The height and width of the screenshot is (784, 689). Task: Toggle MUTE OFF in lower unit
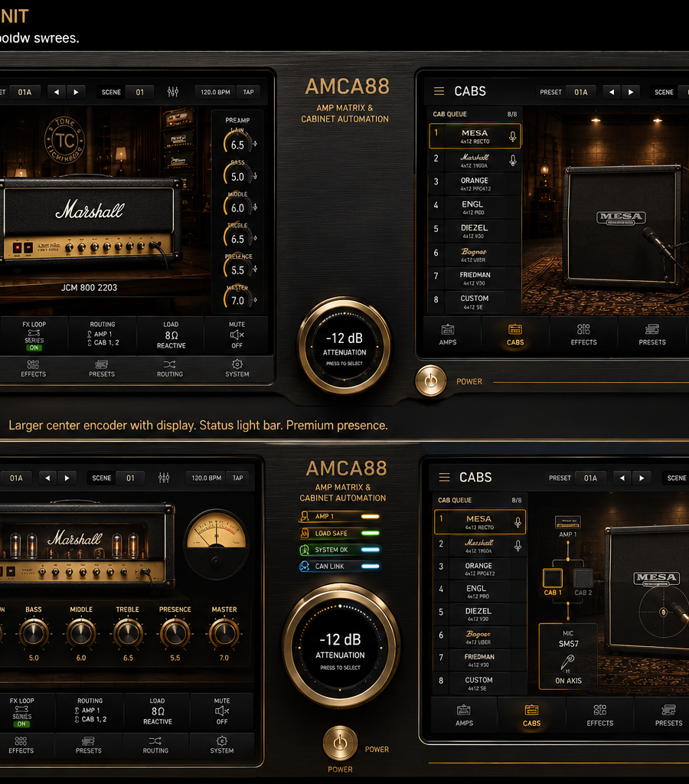point(222,711)
